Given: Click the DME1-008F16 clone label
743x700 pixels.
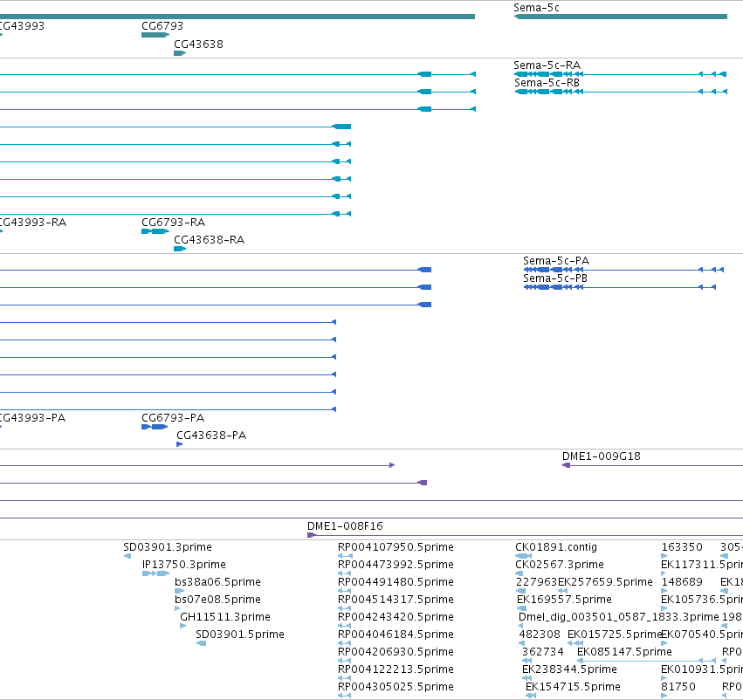Looking at the screenshot, I should point(345,526).
